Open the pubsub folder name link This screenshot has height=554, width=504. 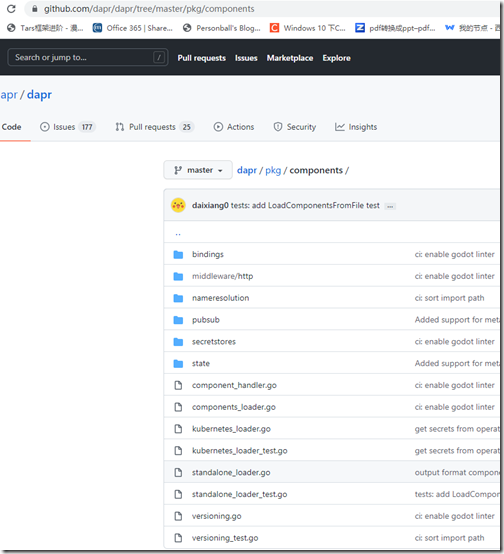(x=206, y=320)
